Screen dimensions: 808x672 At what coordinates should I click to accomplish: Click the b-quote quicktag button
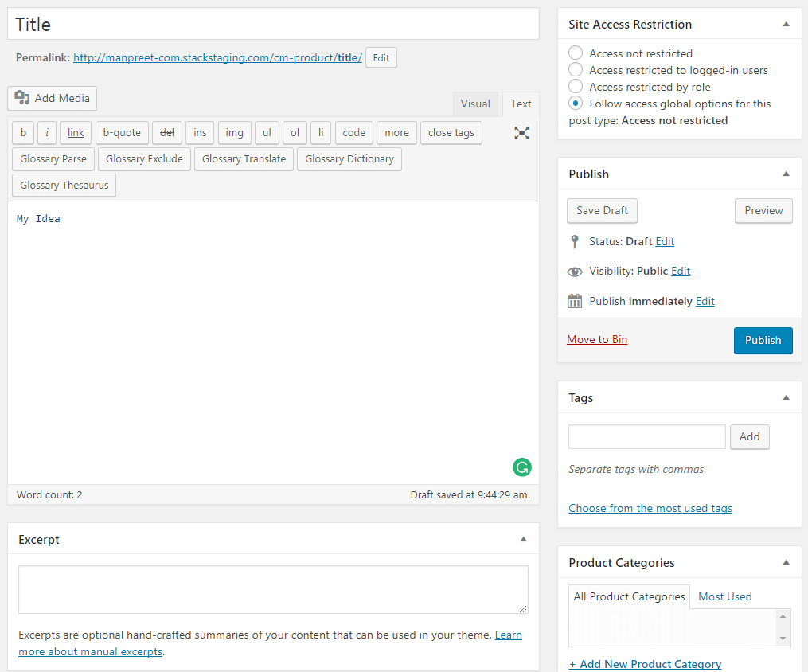coord(122,133)
